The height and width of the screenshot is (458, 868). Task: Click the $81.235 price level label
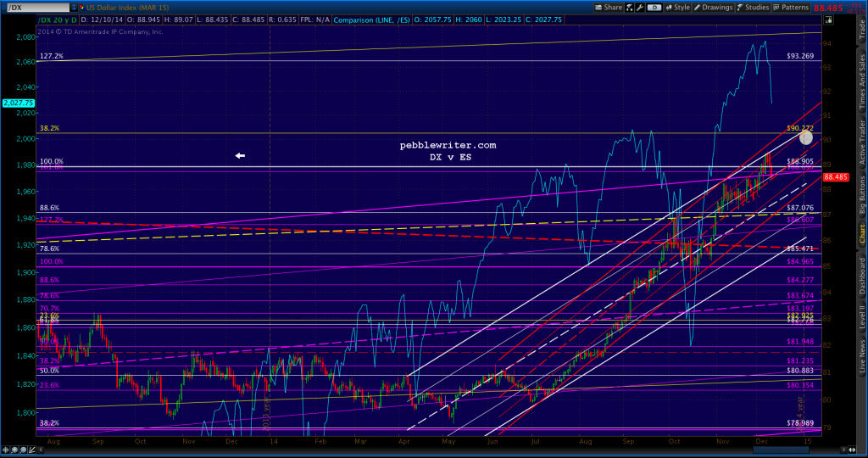(800, 360)
